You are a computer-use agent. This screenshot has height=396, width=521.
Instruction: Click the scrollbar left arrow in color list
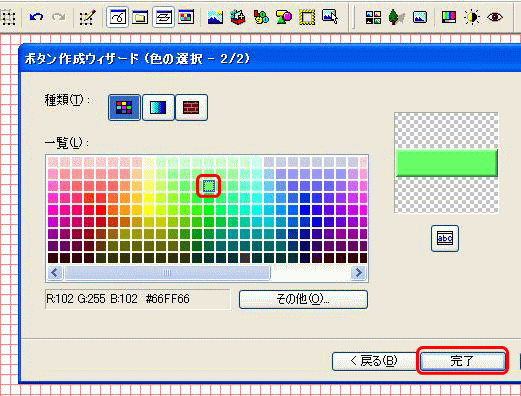coord(55,273)
